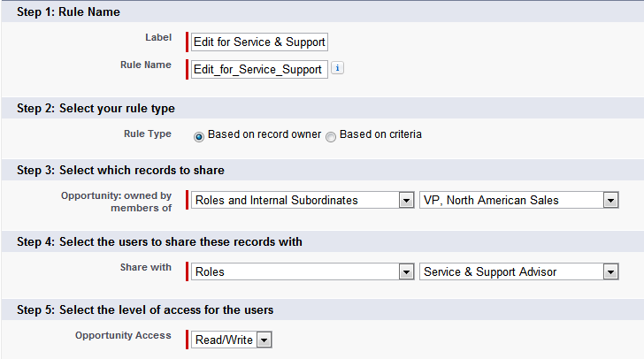Open the Roles and Internal Subordinates dropdown
Image resolution: width=644 pixels, height=359 pixels.
[x=303, y=201]
